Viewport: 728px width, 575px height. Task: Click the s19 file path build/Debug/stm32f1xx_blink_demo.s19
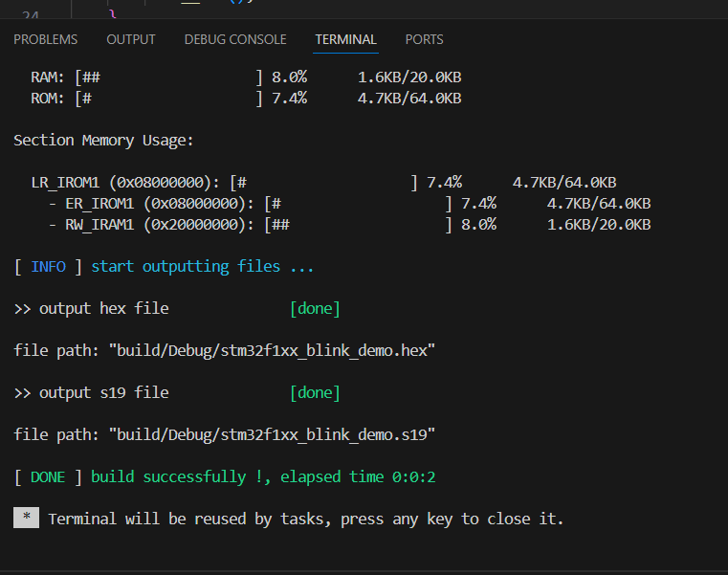[272, 434]
